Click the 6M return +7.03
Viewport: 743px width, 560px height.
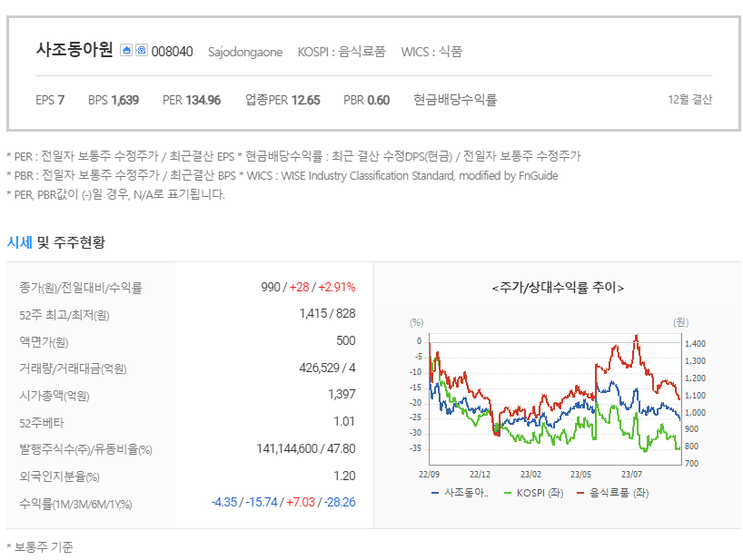[301, 502]
